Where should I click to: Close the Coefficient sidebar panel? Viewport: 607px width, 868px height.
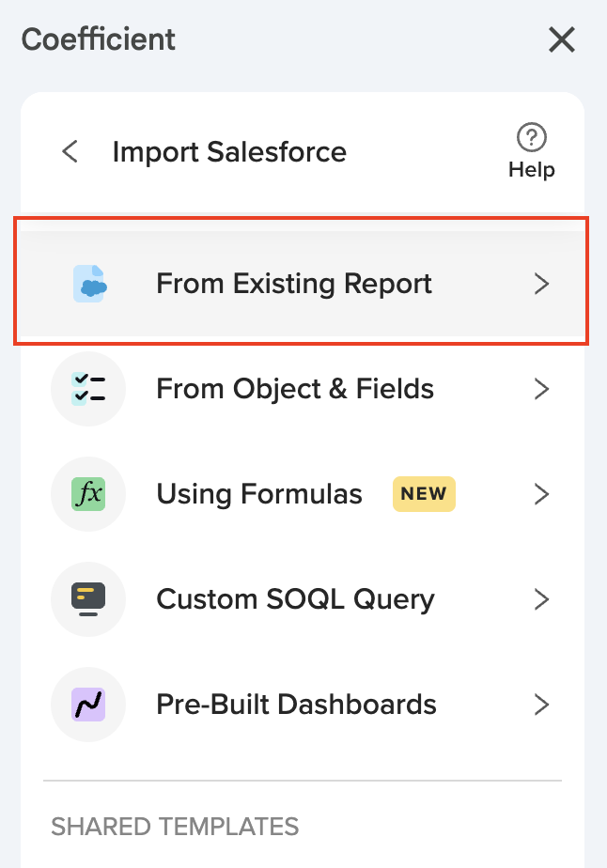(x=562, y=39)
